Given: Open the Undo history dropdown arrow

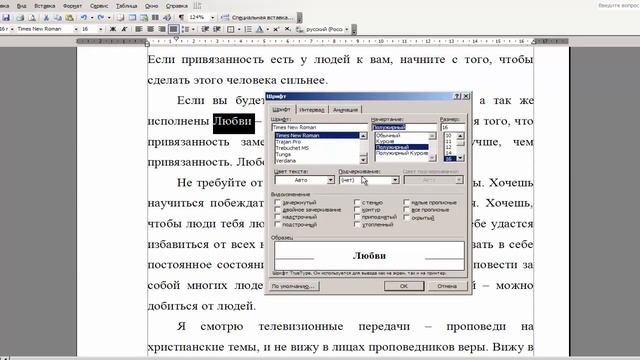Looking at the screenshot, I should tap(92, 18).
